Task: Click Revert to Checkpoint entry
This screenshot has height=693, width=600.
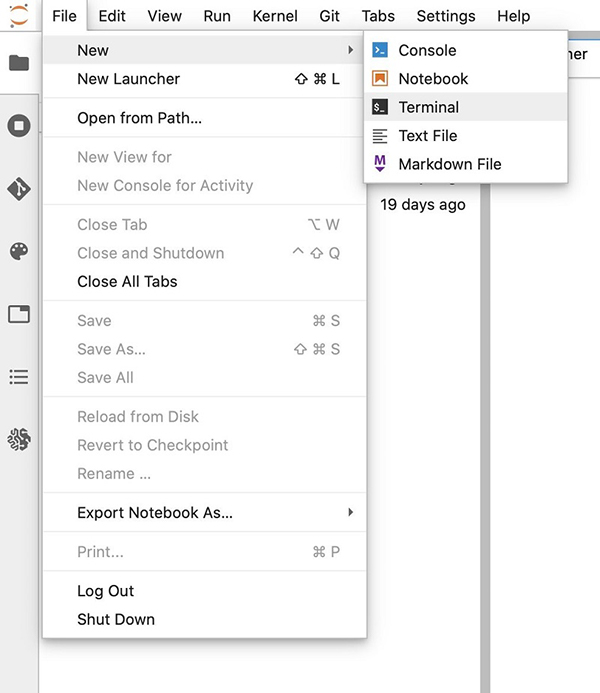Action: 205,445
